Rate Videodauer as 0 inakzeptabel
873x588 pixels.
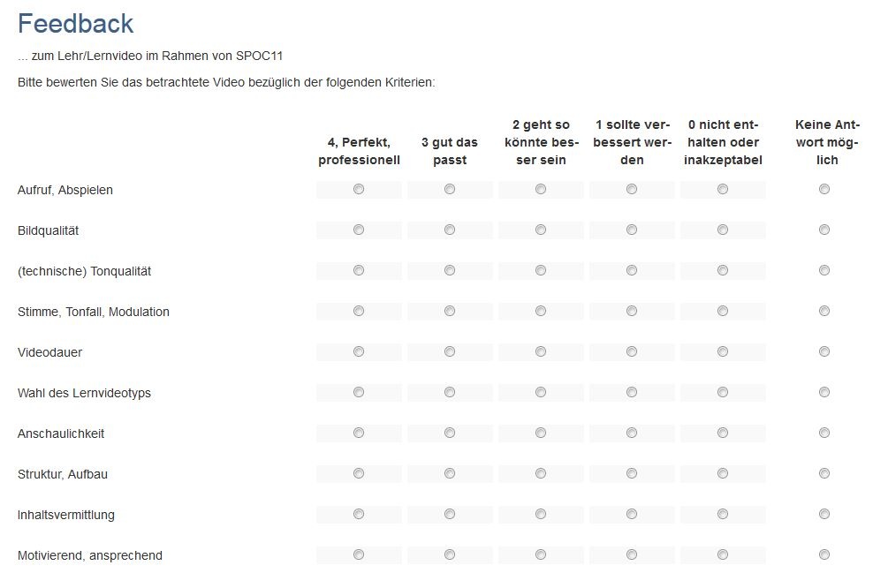[723, 351]
